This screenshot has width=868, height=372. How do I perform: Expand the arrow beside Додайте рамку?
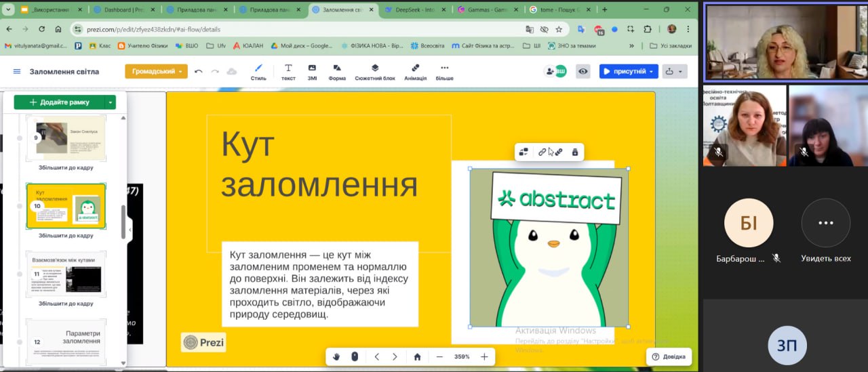click(x=110, y=102)
